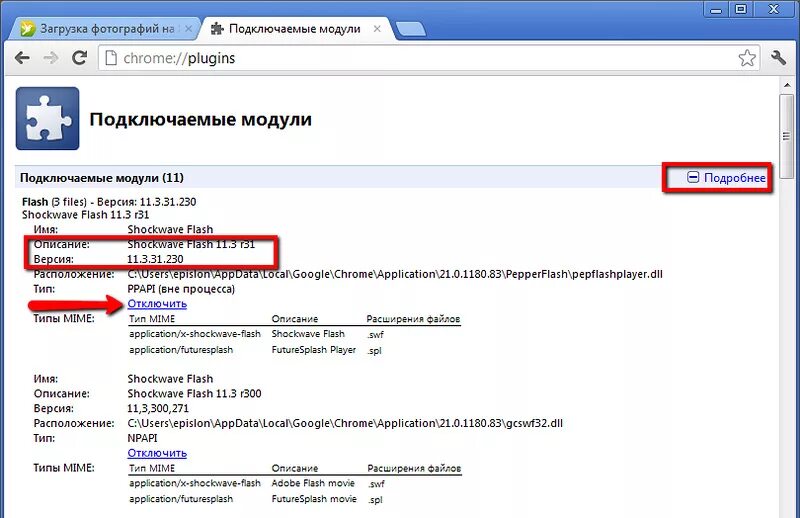
Task: Click scrollbar up arrow
Action: tap(787, 85)
